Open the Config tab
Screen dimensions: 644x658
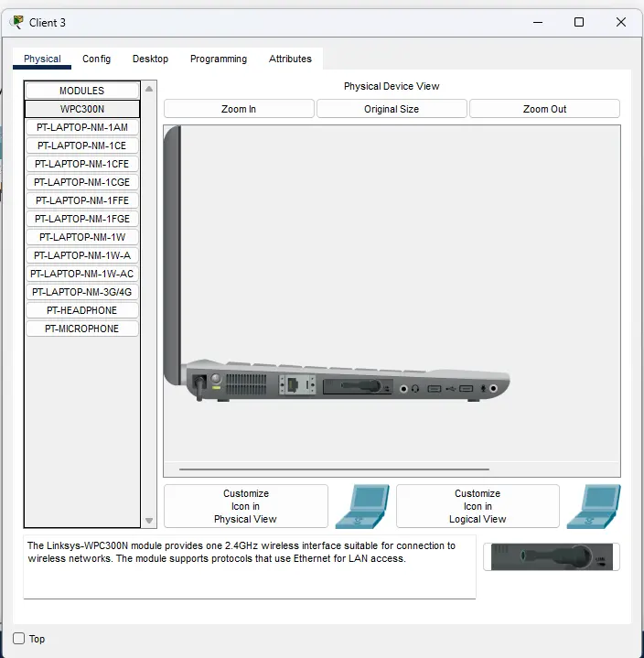(x=96, y=59)
